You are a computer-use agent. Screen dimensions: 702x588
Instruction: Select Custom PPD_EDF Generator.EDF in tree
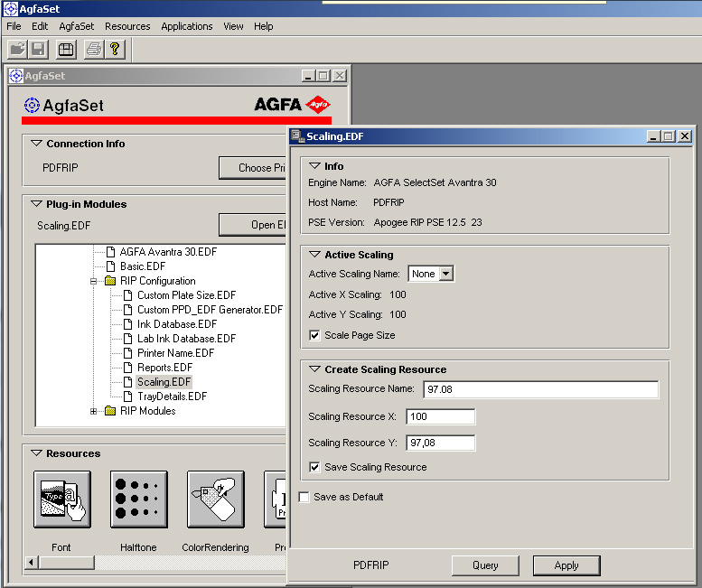pyautogui.click(x=210, y=310)
